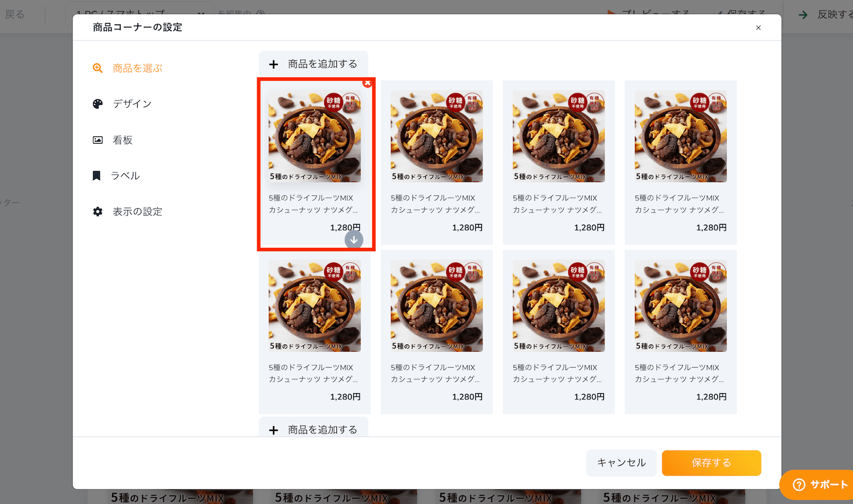Viewport: 853px width, 504px height.
Task: Switch to the ラベル tab
Action: [x=125, y=176]
